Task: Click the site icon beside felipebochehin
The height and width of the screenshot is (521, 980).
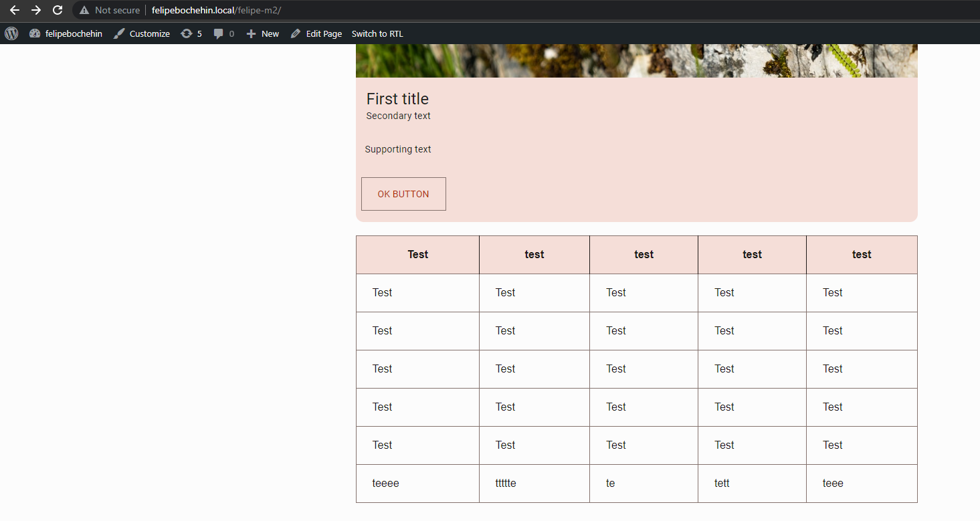Action: pyautogui.click(x=34, y=33)
